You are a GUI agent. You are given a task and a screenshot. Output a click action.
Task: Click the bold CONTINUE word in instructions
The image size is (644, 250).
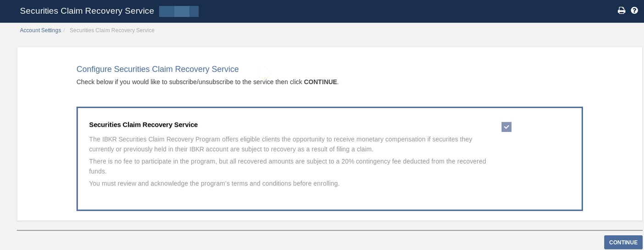tap(320, 82)
